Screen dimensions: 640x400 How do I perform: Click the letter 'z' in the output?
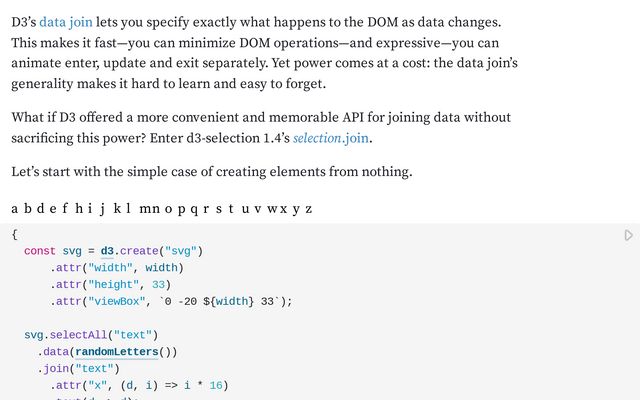coord(308,209)
